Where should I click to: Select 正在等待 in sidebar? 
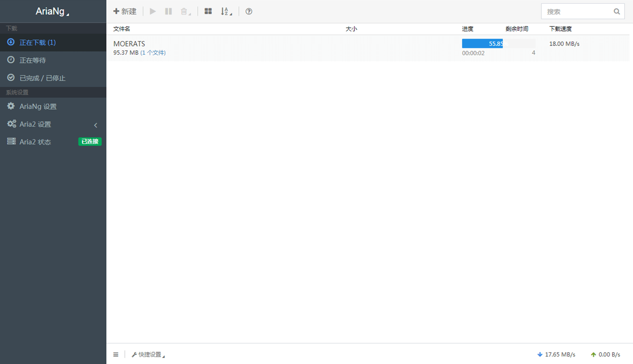tap(53, 60)
